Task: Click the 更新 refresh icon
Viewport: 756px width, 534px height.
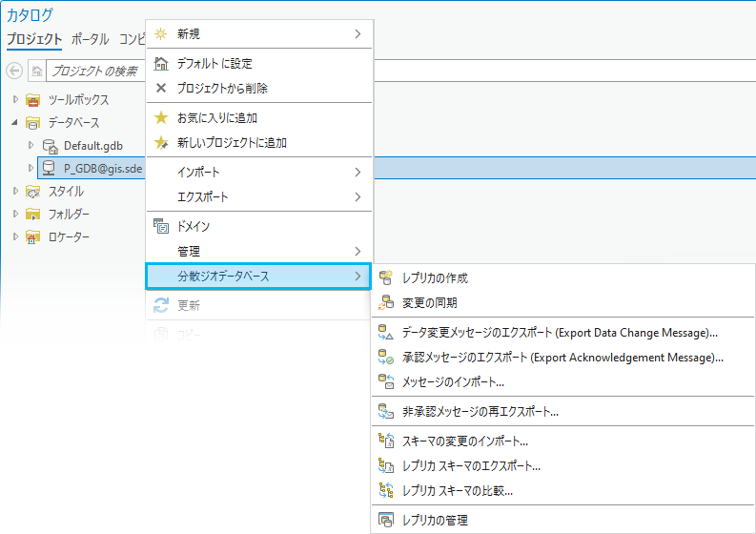Action: (x=161, y=306)
